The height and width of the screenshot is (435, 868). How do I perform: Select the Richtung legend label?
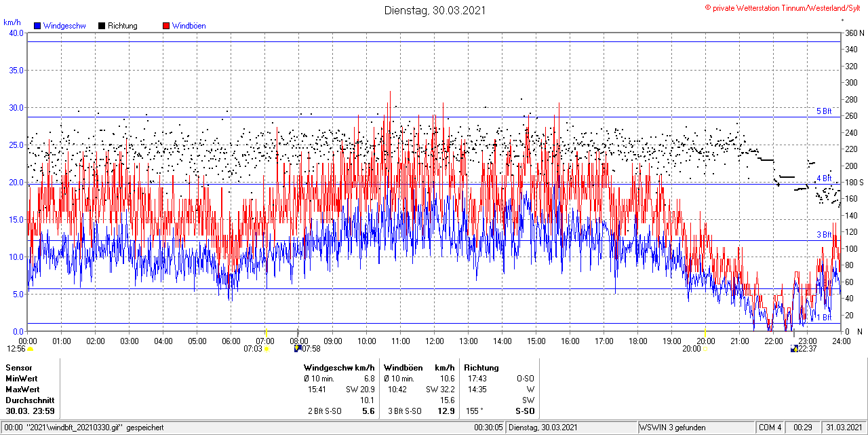pyautogui.click(x=123, y=26)
